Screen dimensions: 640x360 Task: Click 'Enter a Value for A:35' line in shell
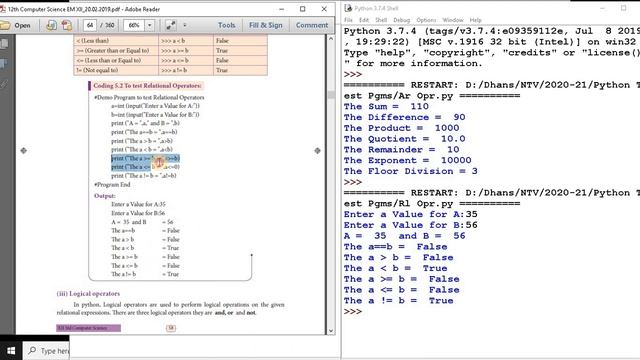411,214
